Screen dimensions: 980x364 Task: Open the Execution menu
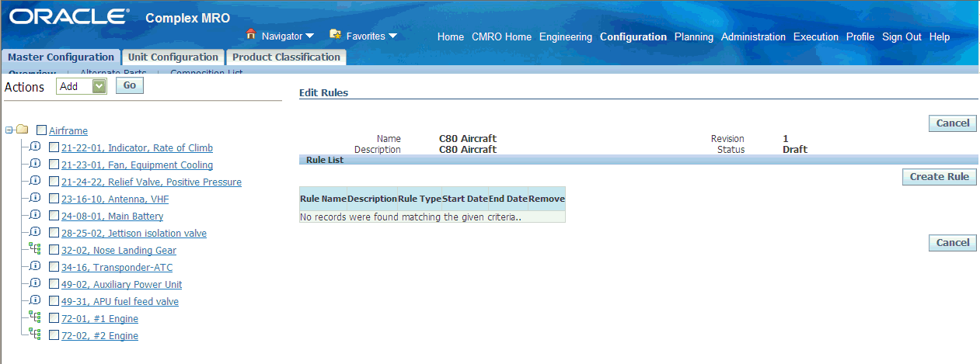tap(816, 36)
